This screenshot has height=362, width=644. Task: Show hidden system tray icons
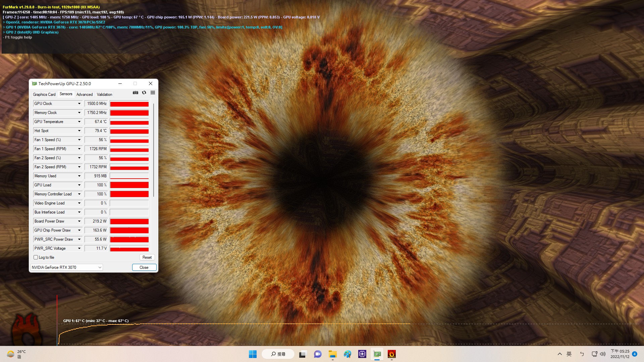point(559,354)
